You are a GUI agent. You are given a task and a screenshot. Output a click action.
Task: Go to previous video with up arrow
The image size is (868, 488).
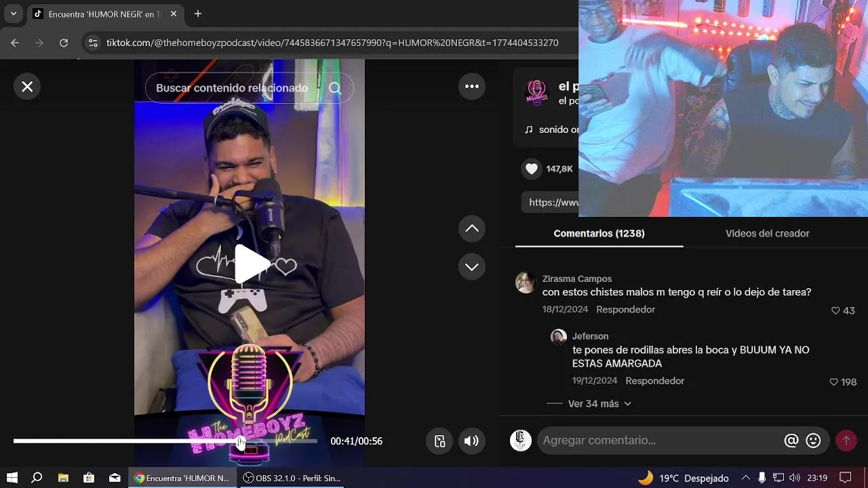point(472,228)
